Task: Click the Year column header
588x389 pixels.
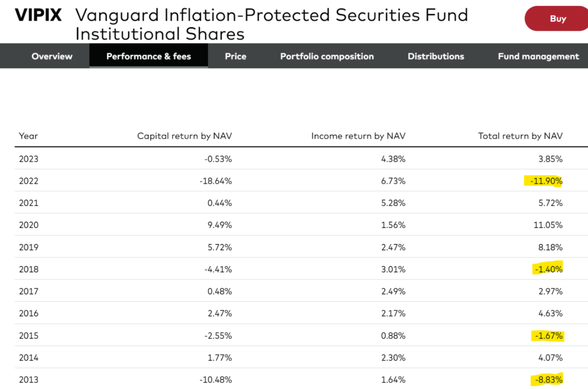Action: pos(28,136)
